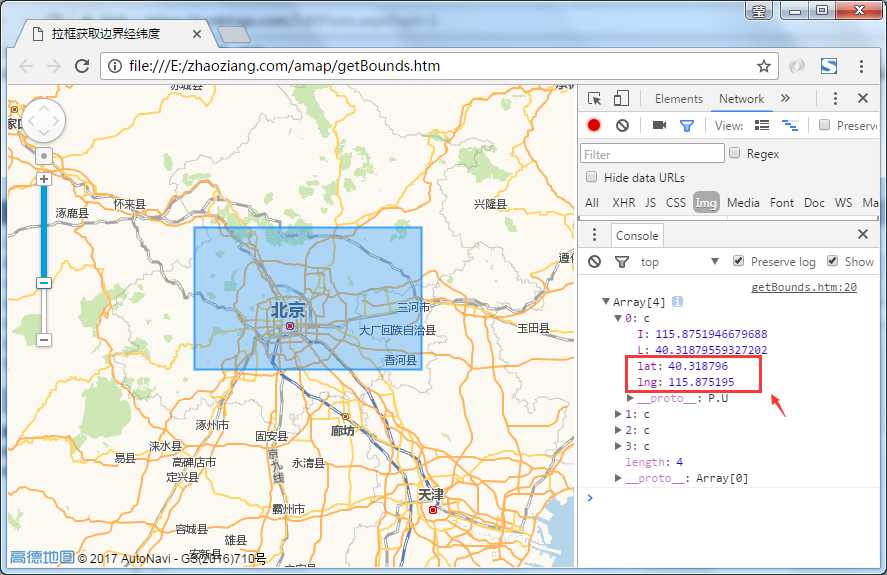
Task: Switch to the Elements tab
Action: pos(678,98)
